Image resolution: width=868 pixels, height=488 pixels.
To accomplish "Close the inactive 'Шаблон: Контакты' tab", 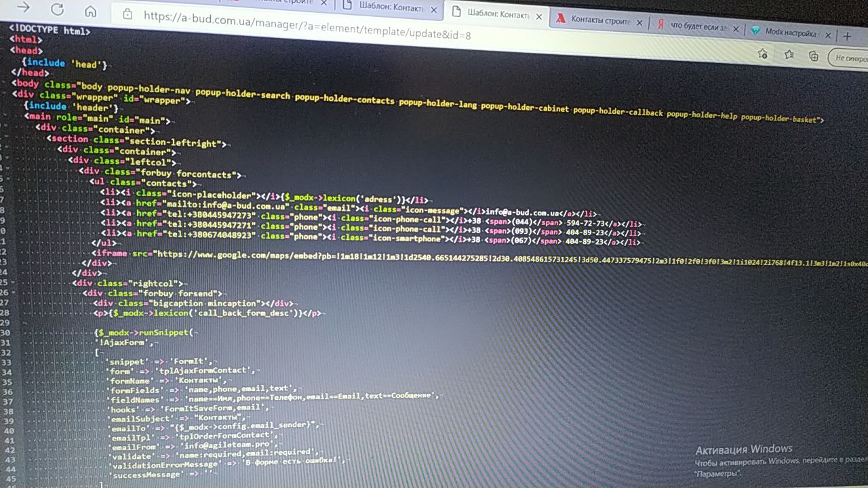I will pos(435,10).
